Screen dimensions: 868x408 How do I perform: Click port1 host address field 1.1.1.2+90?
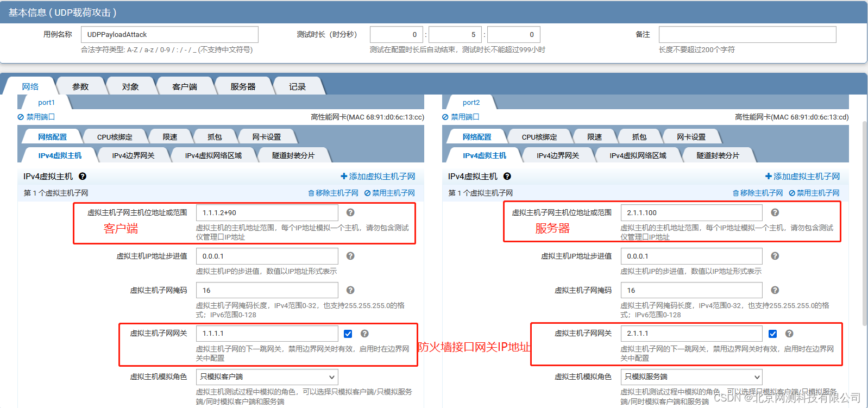pos(267,212)
